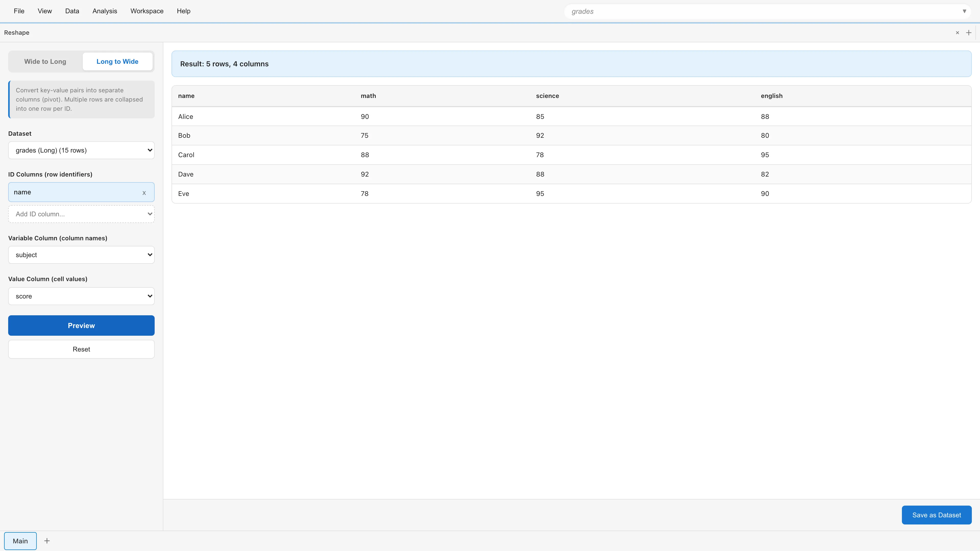Viewport: 980px width, 551px height.
Task: Remove the name ID column chip
Action: (x=144, y=193)
